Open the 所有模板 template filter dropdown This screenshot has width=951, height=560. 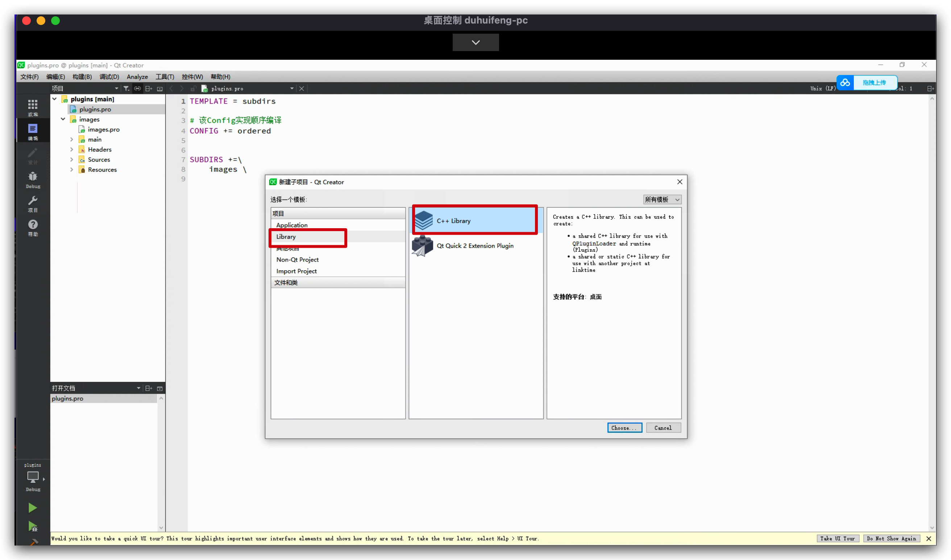point(662,200)
